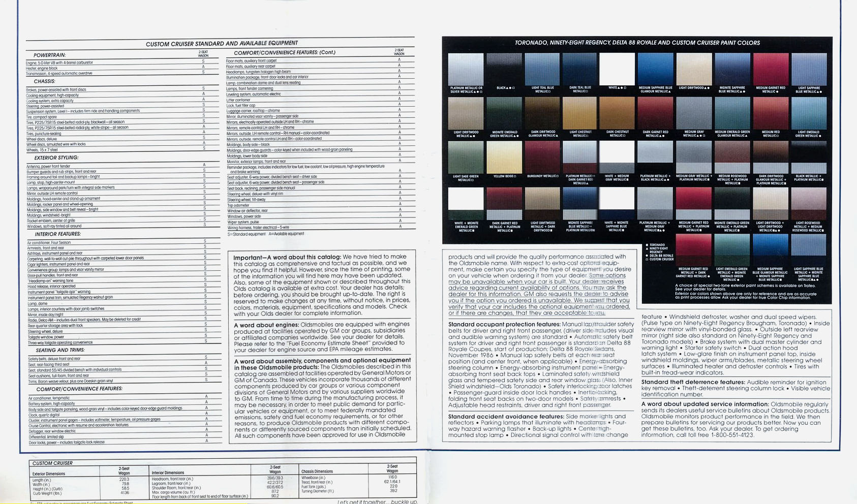Click the Light Sapphire Blue Metallic swatch
857x504 pixels.
(x=809, y=70)
